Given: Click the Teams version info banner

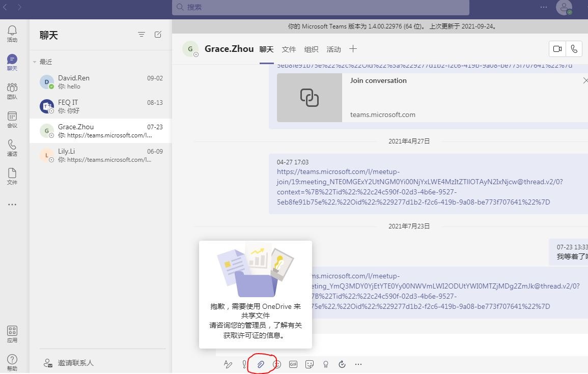Looking at the screenshot, I should tap(393, 26).
